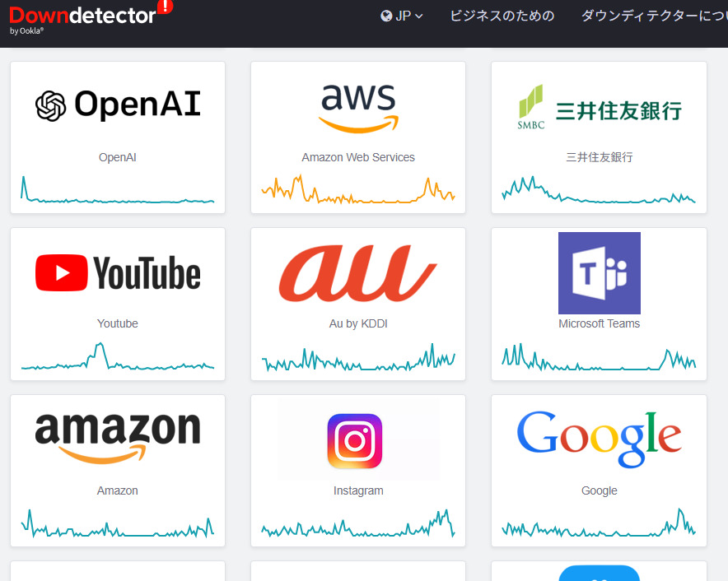Open the YouTube logo tile
Image resolution: width=728 pixels, height=581 pixels.
pos(118,273)
